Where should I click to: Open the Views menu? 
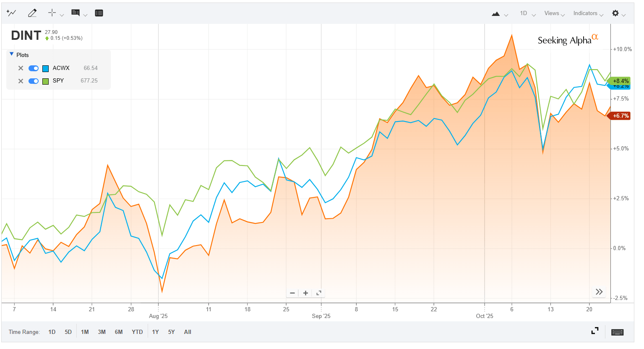552,13
